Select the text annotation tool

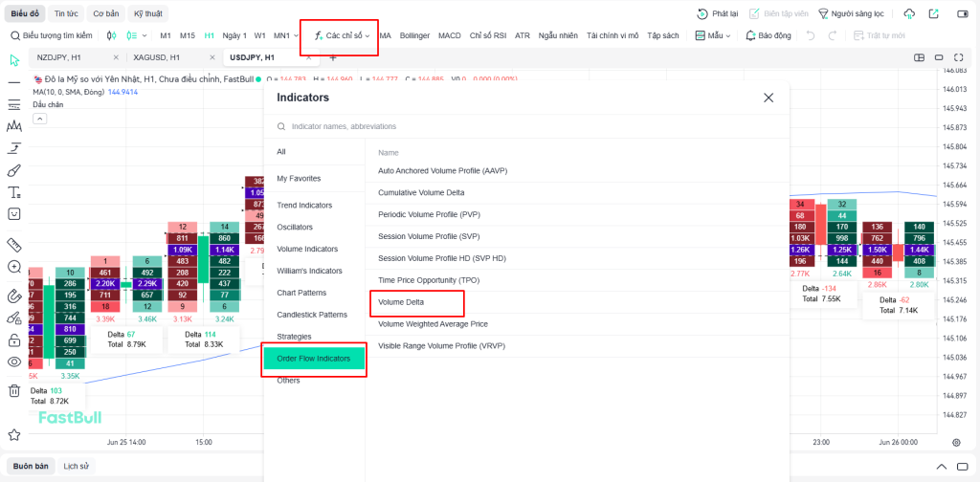(x=13, y=192)
